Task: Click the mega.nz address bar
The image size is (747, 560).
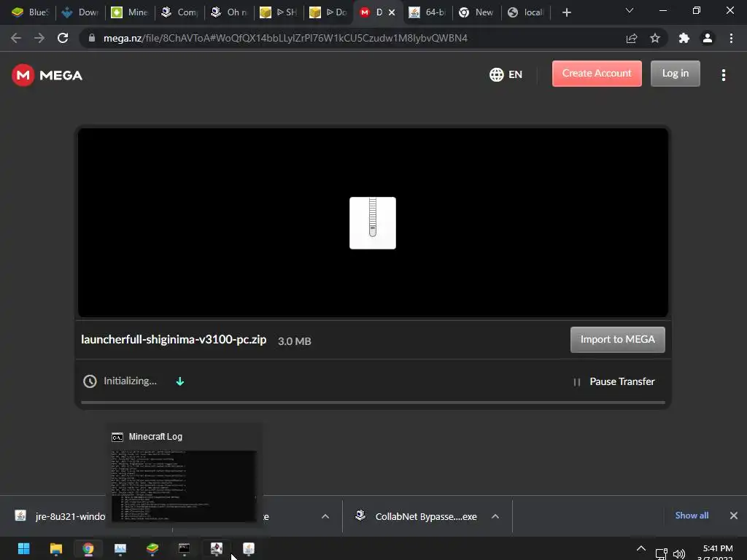Action: (285, 38)
